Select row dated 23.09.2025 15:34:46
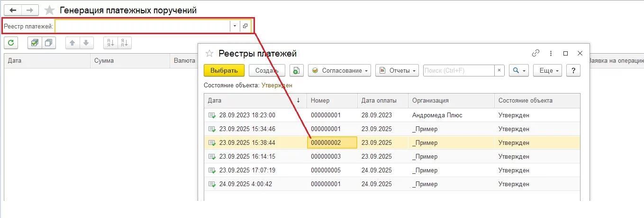Screen dimensions: 644x218 point(392,129)
